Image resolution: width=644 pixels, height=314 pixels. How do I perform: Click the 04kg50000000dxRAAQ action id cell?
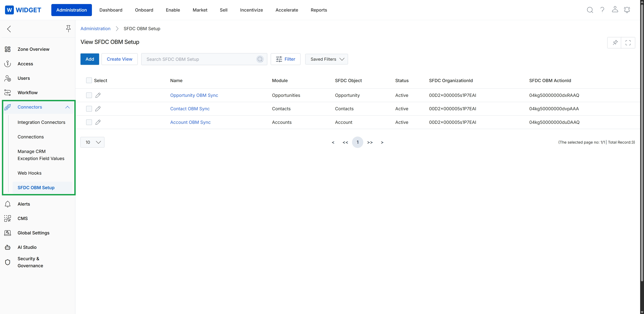tap(554, 95)
